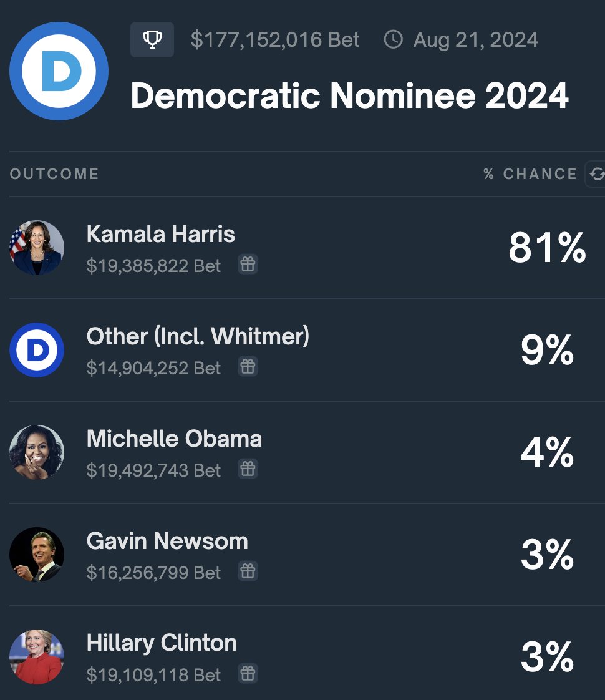Viewport: 605px width, 700px height.
Task: Click Hillary Clinton profile photo
Action: (37, 657)
